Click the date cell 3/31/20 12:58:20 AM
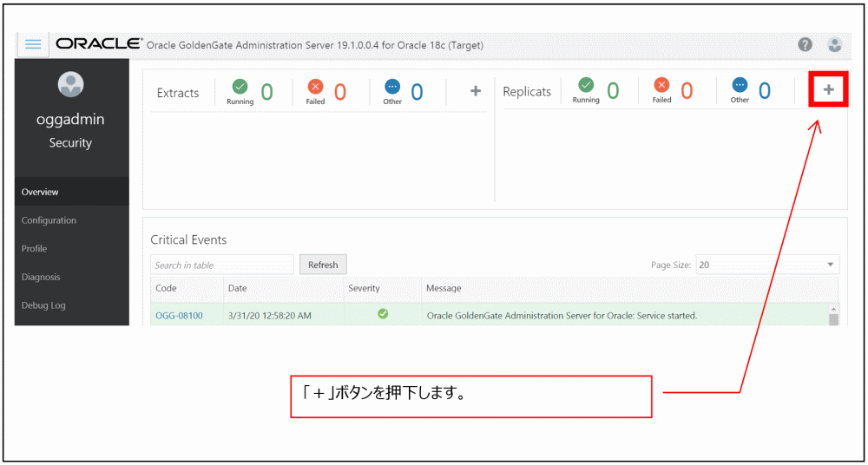 pyautogui.click(x=270, y=316)
